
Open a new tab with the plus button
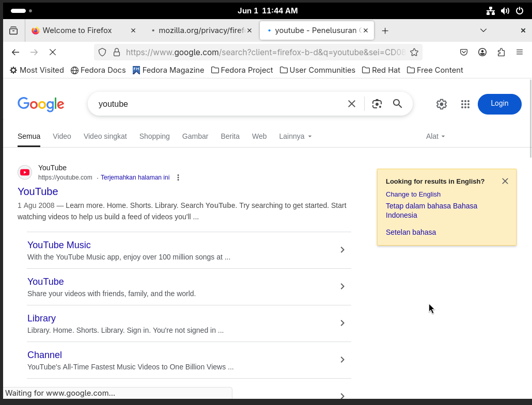pyautogui.click(x=385, y=31)
